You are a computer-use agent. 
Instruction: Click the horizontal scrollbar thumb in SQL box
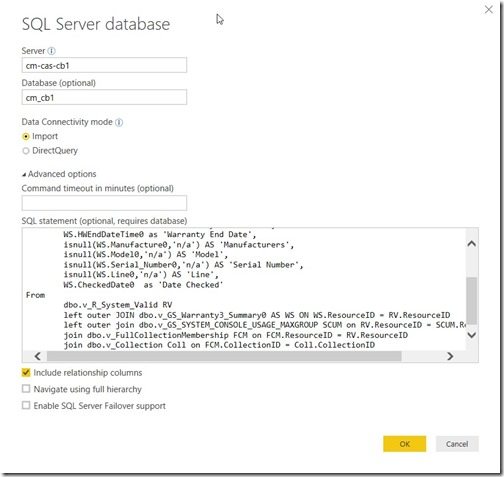[x=224, y=356]
